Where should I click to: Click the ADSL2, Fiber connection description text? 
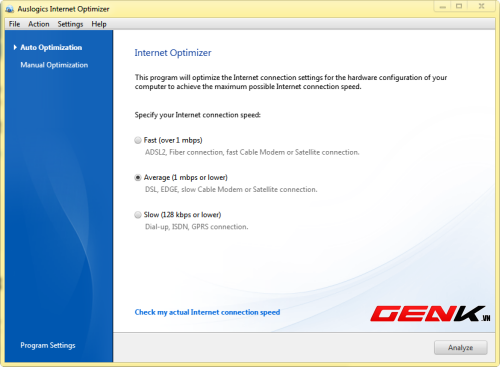252,152
